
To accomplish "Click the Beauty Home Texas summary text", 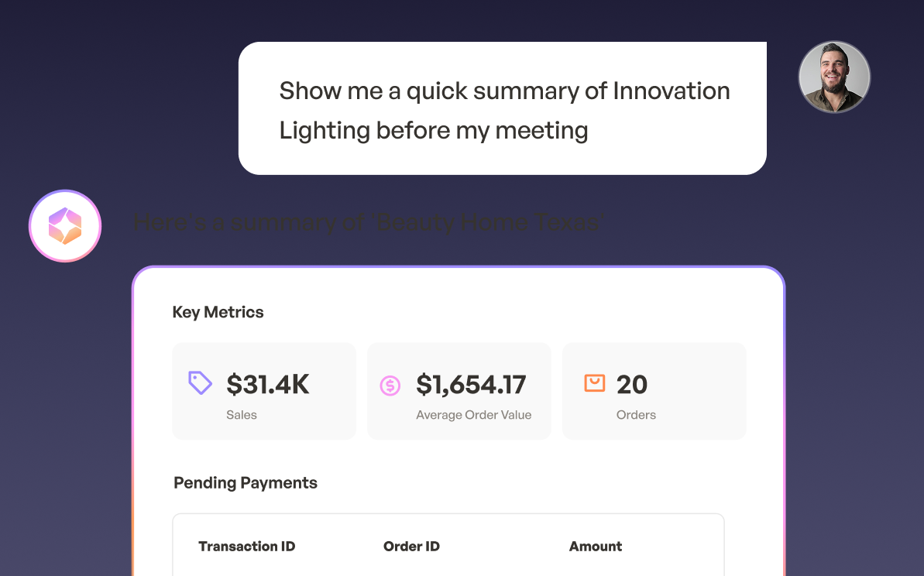I will tap(369, 222).
